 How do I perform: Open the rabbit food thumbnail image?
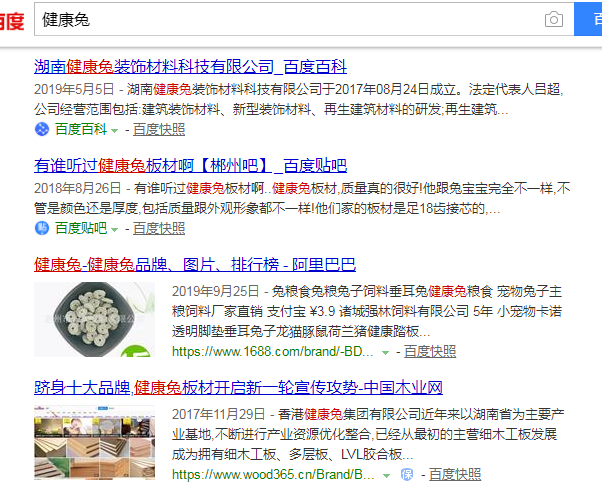pyautogui.click(x=94, y=319)
